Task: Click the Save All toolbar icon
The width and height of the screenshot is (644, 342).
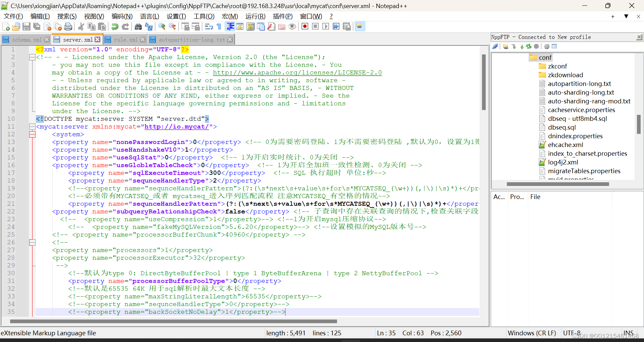Action: pyautogui.click(x=37, y=27)
